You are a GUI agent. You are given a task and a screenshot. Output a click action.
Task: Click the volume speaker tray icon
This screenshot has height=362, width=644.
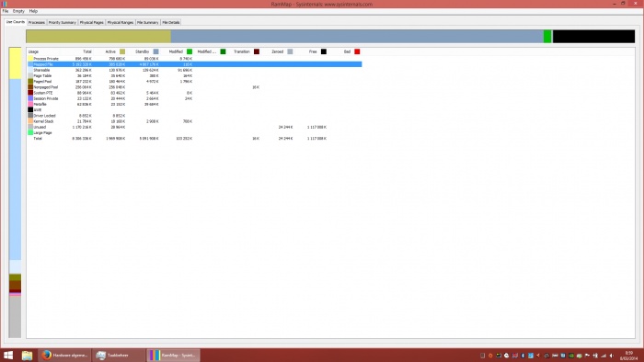(612, 356)
